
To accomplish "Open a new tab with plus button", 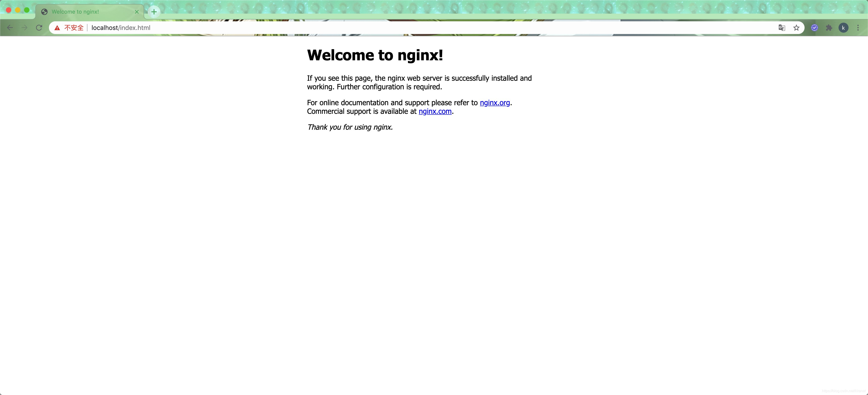I will 154,12.
